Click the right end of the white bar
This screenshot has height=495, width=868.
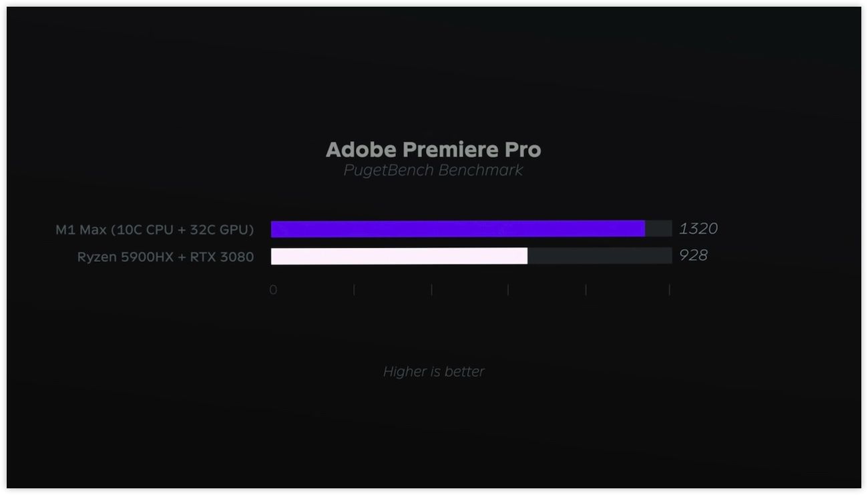click(x=525, y=256)
